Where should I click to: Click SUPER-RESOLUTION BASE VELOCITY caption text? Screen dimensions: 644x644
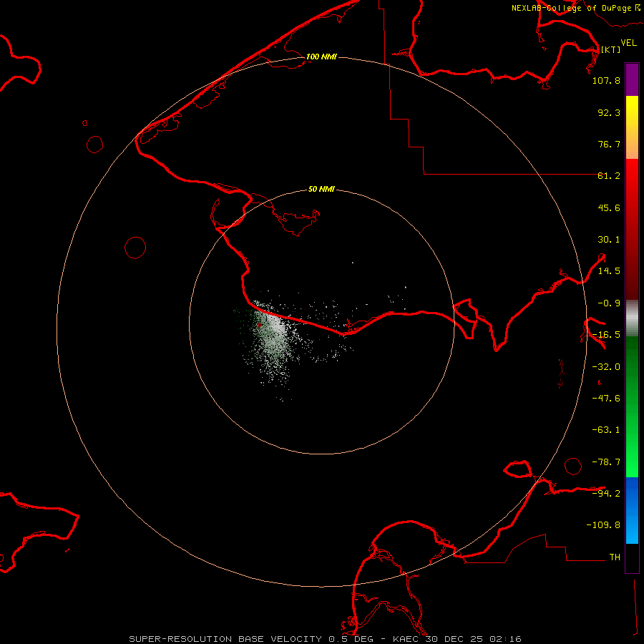[x=225, y=639]
